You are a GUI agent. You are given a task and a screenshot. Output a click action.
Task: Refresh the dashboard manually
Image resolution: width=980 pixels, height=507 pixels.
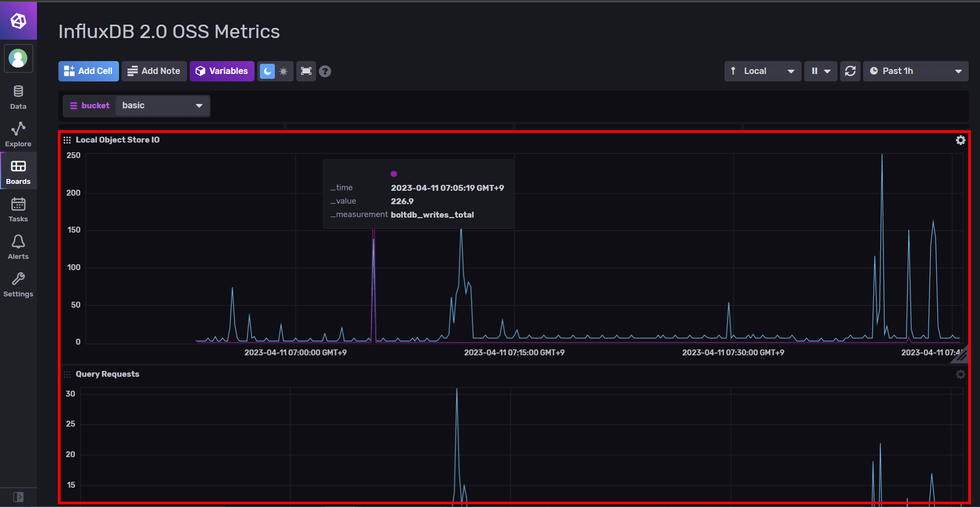pos(850,71)
